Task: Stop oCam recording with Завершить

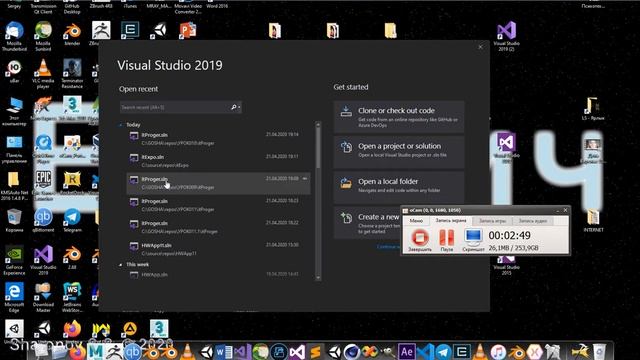Action: [420, 240]
